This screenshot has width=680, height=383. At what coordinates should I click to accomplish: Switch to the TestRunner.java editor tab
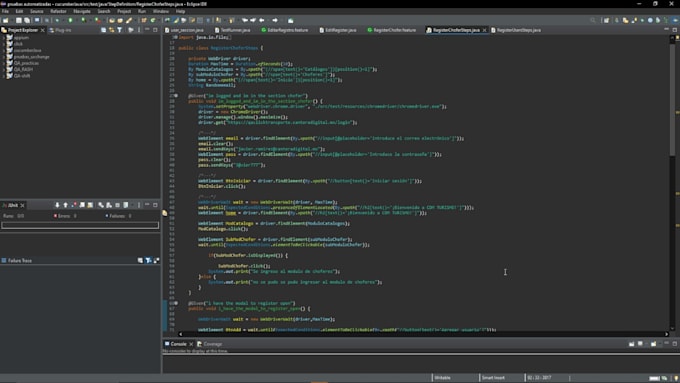pos(235,30)
